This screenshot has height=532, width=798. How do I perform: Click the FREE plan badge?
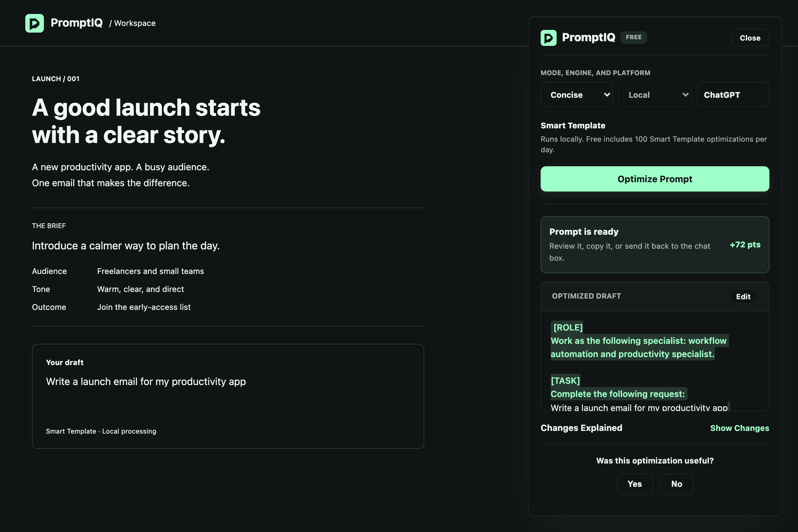(x=633, y=37)
